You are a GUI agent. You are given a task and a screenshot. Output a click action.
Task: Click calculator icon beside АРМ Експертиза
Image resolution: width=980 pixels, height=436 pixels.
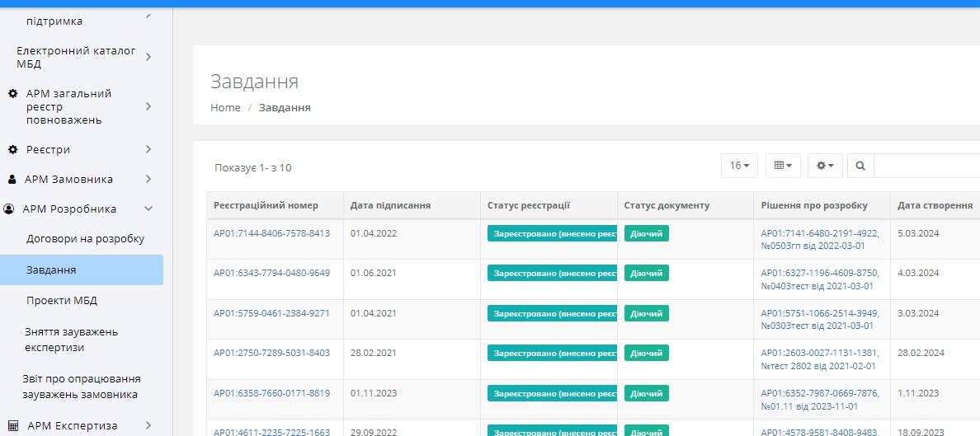(x=12, y=425)
